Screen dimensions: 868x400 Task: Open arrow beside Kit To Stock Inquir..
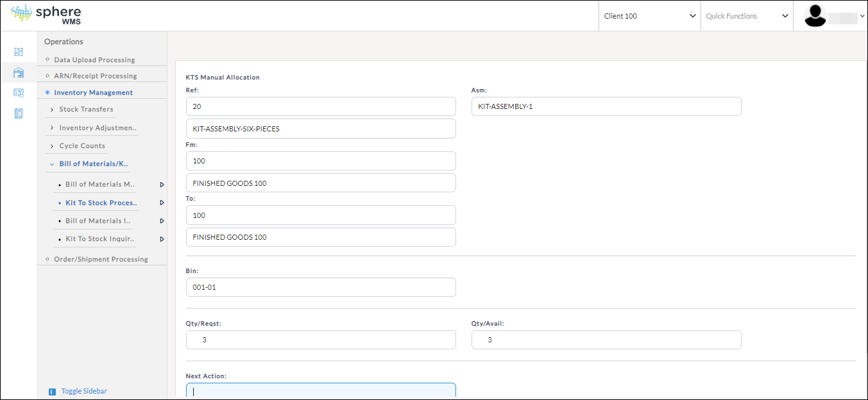[162, 239]
